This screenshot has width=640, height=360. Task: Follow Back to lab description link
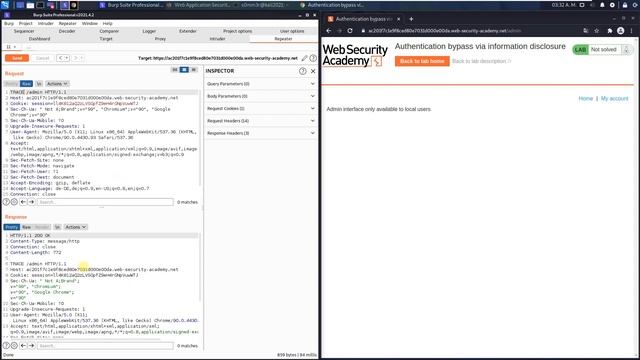click(x=481, y=61)
